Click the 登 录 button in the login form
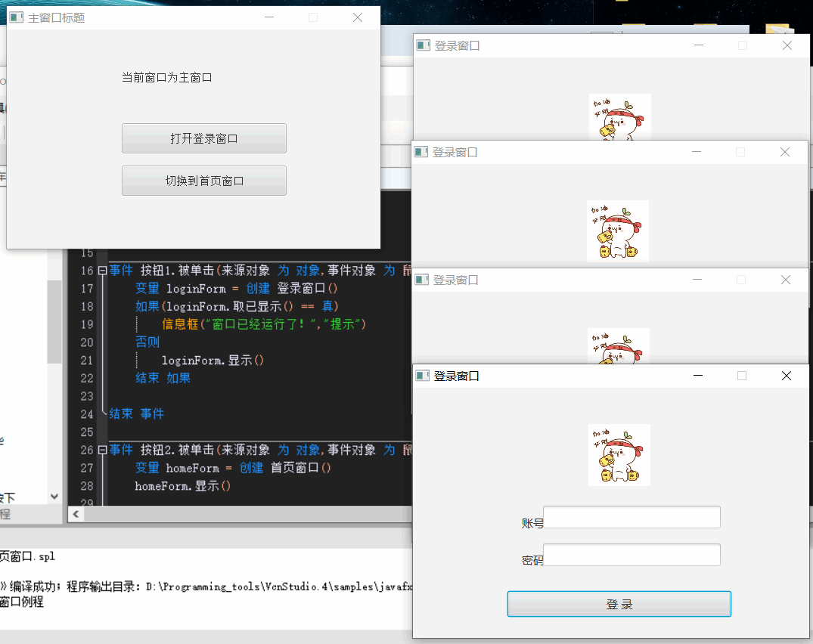 point(619,604)
